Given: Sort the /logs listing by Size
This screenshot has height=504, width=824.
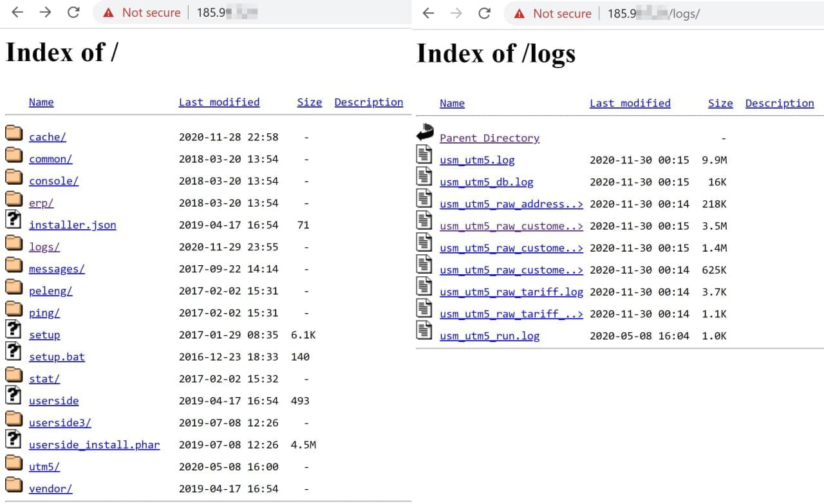Looking at the screenshot, I should [x=720, y=103].
